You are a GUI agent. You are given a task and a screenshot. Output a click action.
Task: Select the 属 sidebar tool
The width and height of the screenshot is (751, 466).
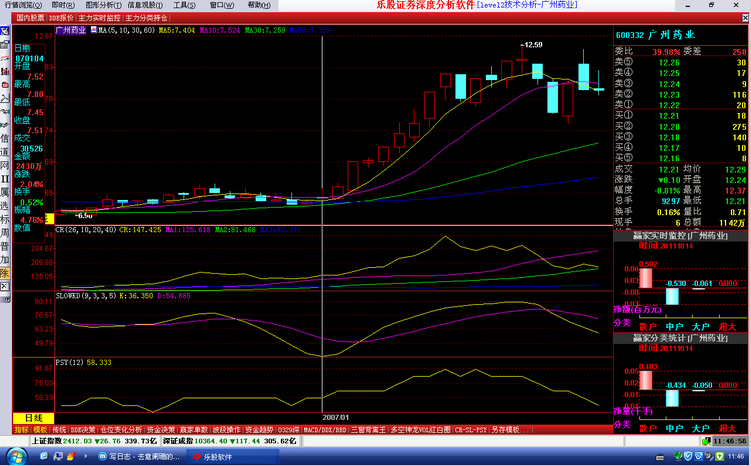pos(5,192)
